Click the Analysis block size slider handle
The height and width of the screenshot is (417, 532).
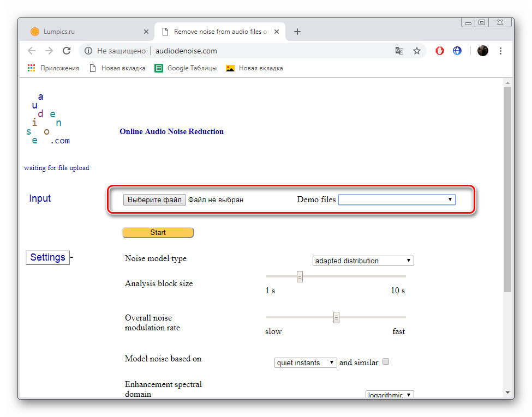[300, 277]
